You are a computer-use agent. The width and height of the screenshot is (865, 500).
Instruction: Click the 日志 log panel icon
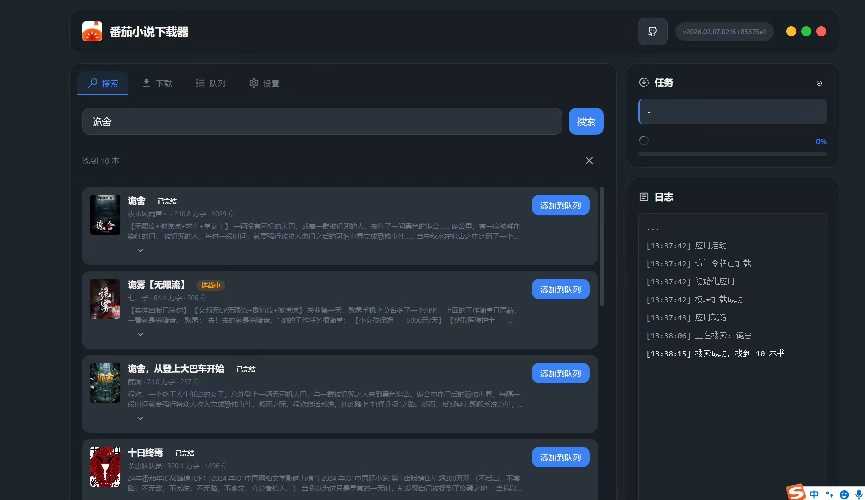pos(644,197)
